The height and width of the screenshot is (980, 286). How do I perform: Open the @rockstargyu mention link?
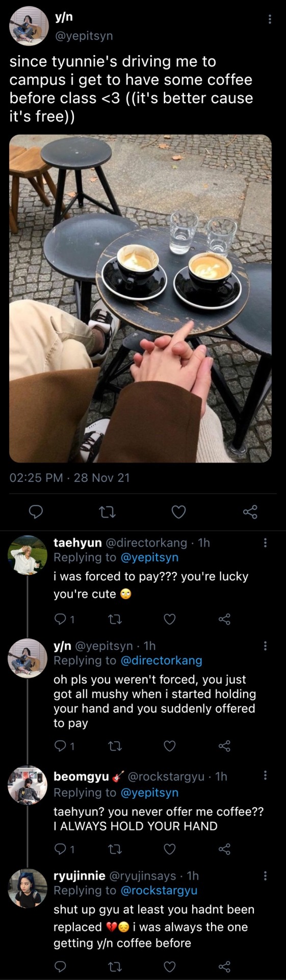tap(159, 890)
